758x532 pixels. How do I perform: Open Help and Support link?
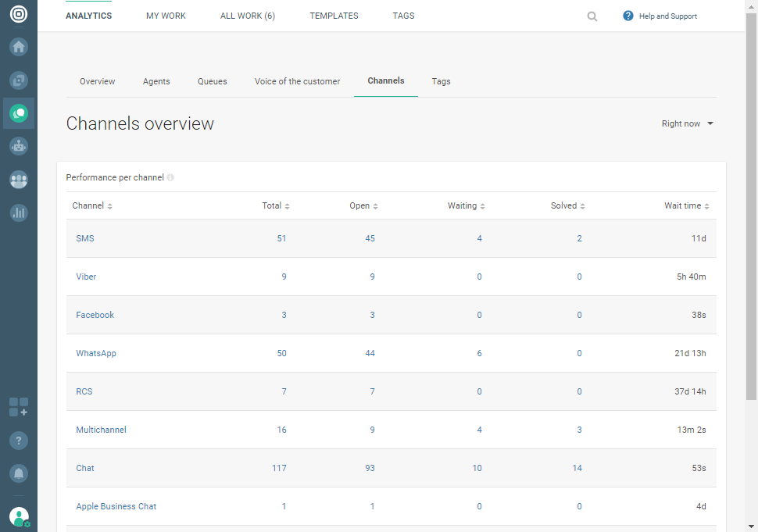pyautogui.click(x=660, y=16)
